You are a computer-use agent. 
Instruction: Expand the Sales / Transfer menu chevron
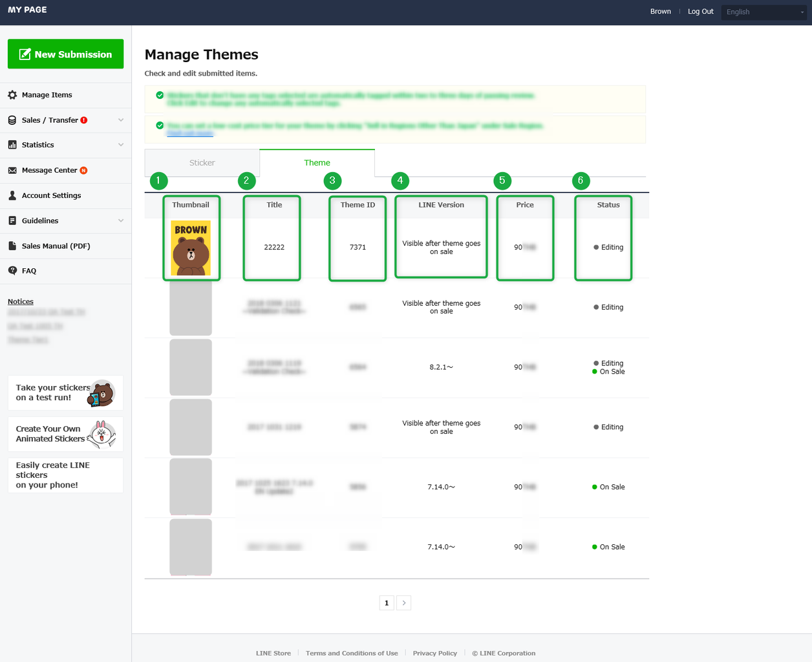tap(121, 120)
